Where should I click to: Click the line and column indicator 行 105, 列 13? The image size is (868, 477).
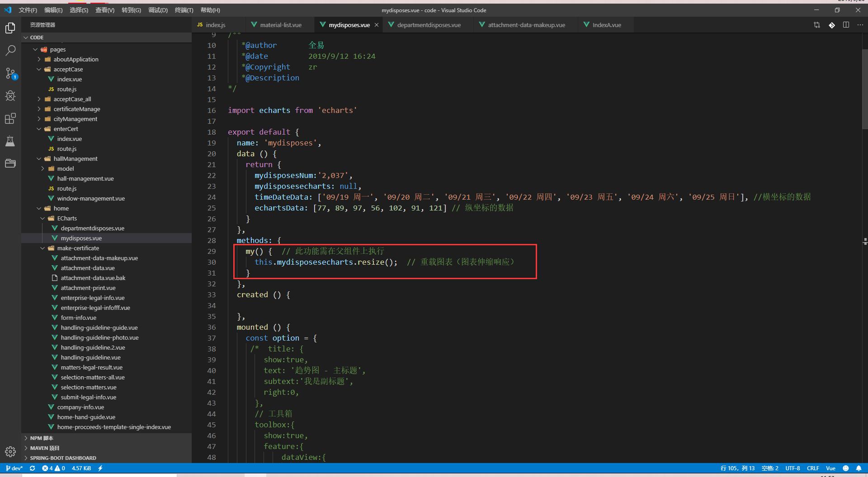tap(737, 468)
